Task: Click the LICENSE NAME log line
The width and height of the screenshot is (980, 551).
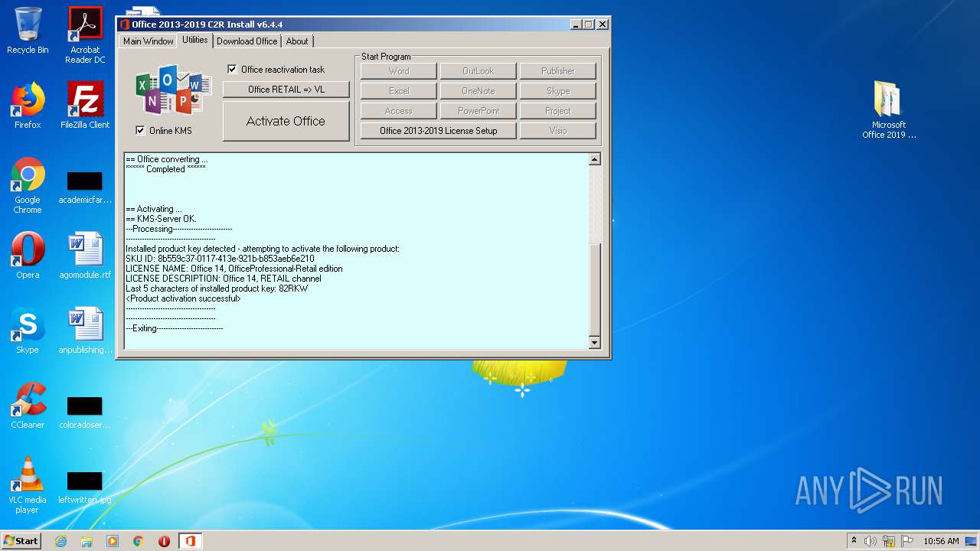Action: 234,269
